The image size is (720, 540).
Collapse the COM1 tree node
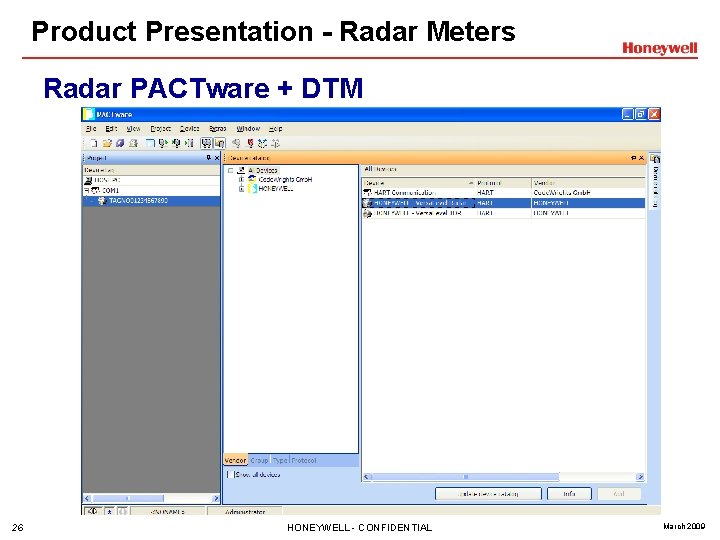(x=86, y=190)
